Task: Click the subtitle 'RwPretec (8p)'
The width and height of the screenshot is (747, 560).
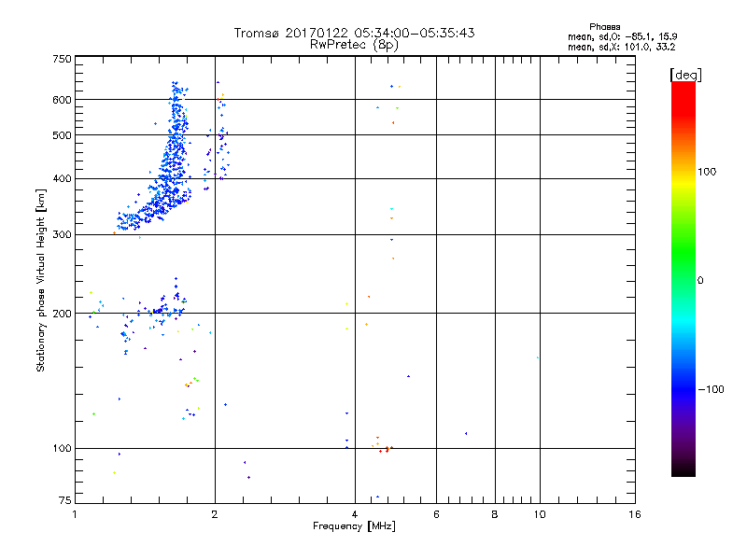Action: [x=354, y=45]
